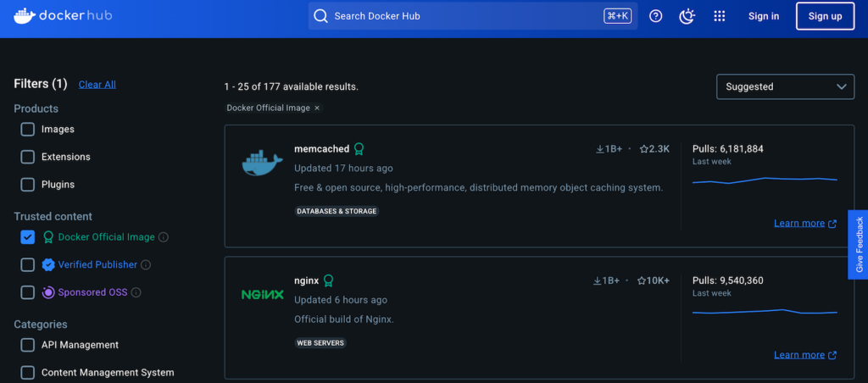
Task: Uncheck the Docker Official Image checkbox
Action: [x=28, y=237]
